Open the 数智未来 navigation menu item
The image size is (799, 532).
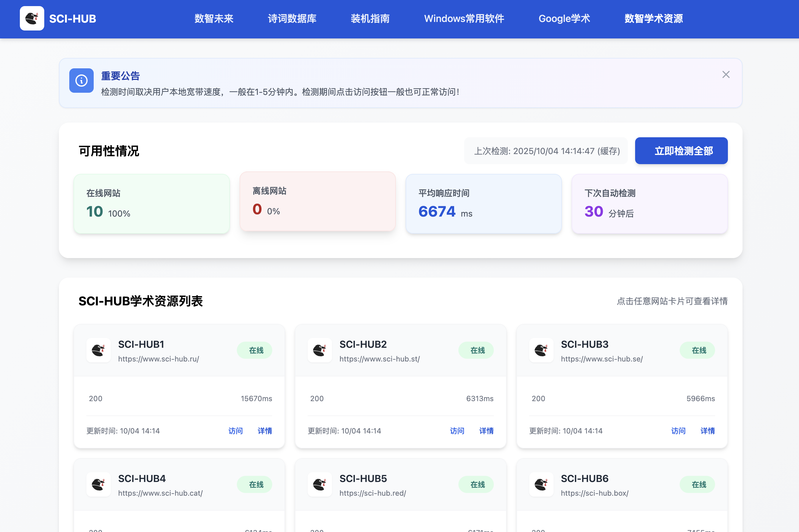pos(214,19)
